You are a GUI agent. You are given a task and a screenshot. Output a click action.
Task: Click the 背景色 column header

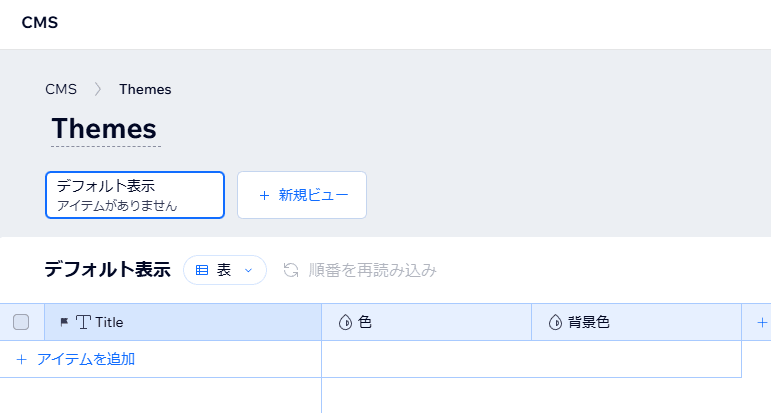[x=637, y=322]
